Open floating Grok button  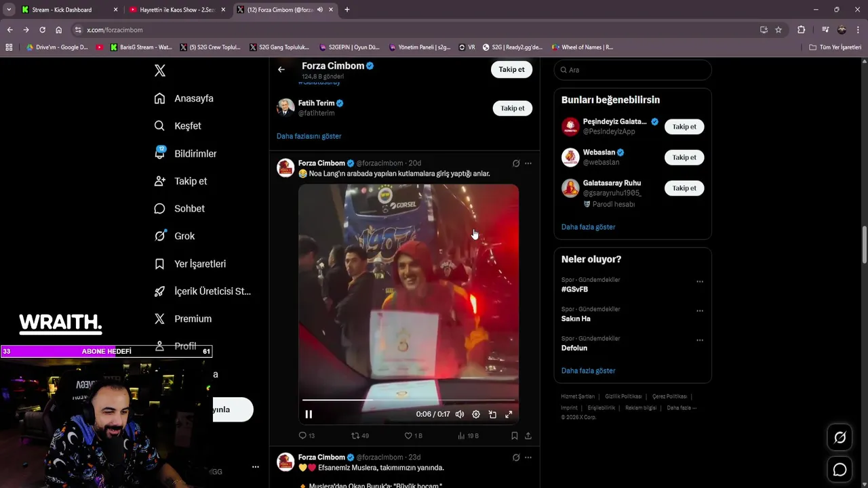coord(840,438)
